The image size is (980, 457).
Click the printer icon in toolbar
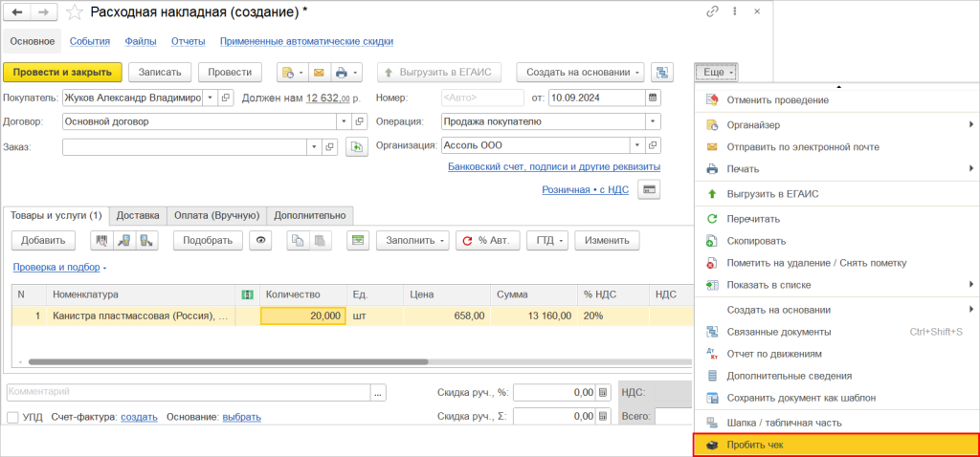(x=343, y=73)
